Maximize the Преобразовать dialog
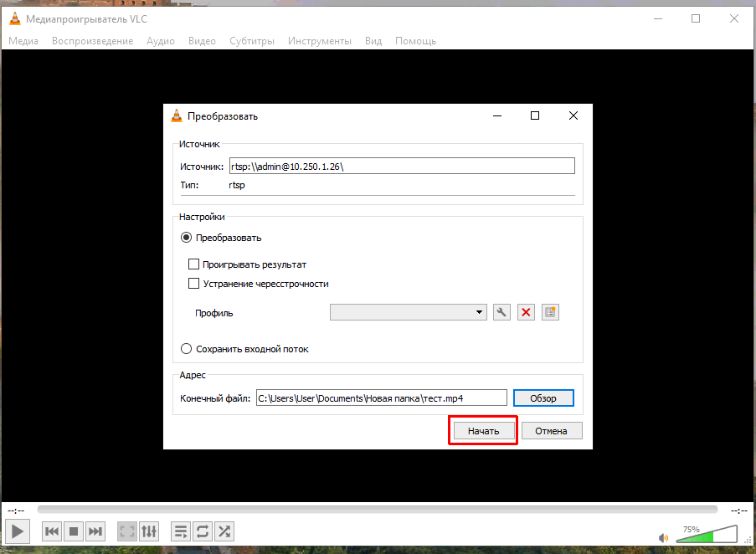Screen dimensions: 756x554 [535, 115]
